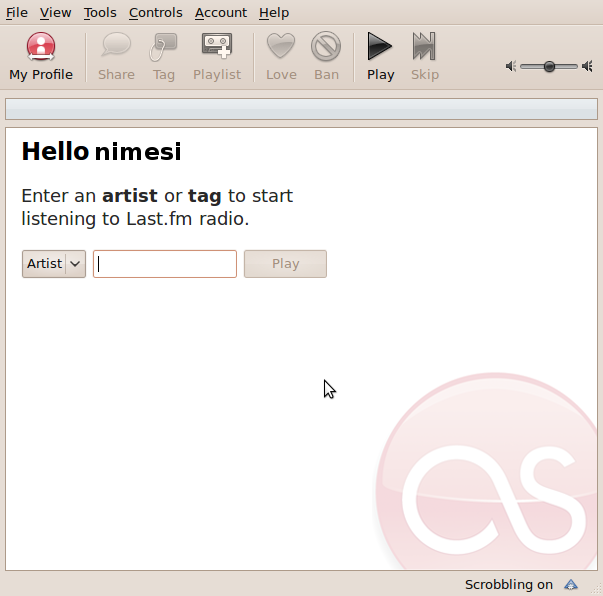This screenshot has width=603, height=596.
Task: Click the low-volume speaker icon
Action: click(511, 66)
